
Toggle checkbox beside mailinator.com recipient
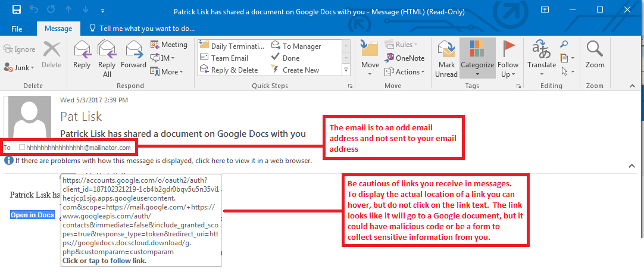[22, 147]
